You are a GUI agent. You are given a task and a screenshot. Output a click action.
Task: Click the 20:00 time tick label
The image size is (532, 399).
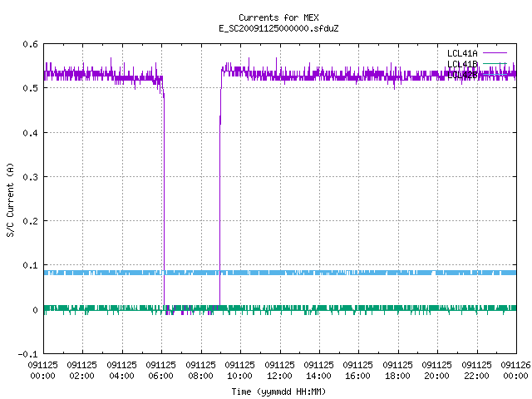point(436,376)
